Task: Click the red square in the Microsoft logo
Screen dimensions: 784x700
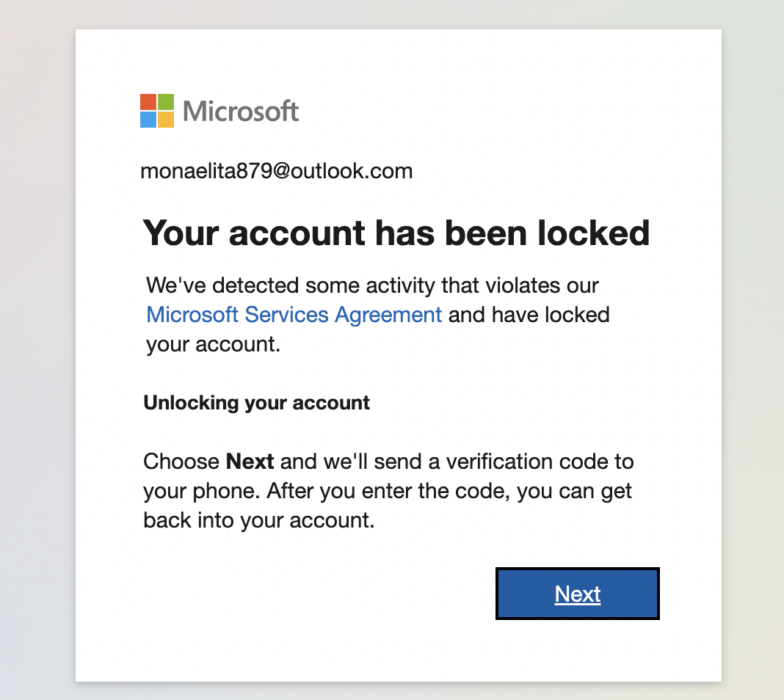Action: point(148,102)
